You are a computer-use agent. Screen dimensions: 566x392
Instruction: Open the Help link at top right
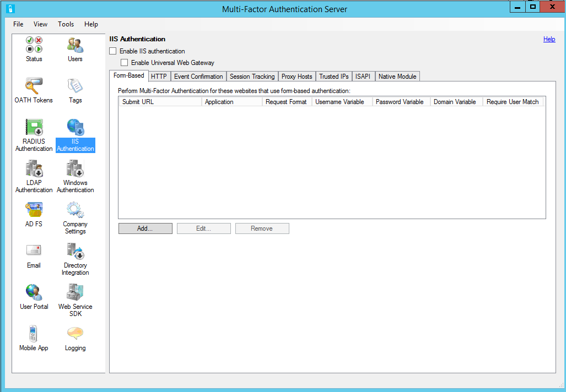[x=549, y=39]
